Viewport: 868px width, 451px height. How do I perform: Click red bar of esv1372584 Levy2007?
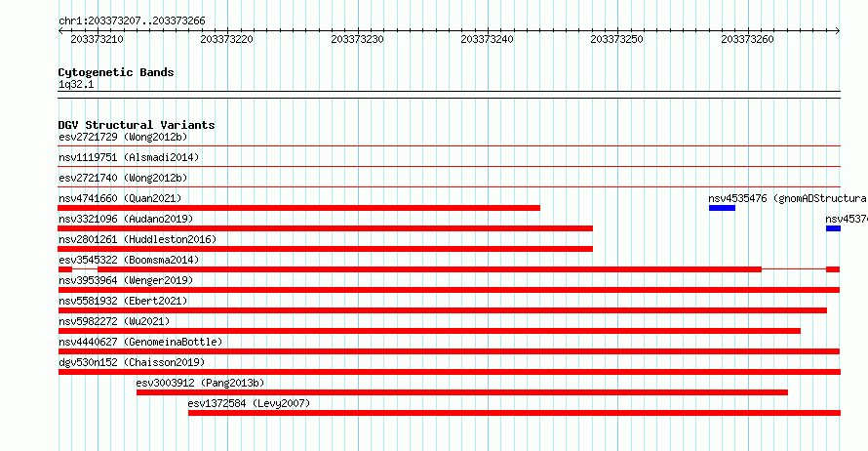(x=514, y=413)
